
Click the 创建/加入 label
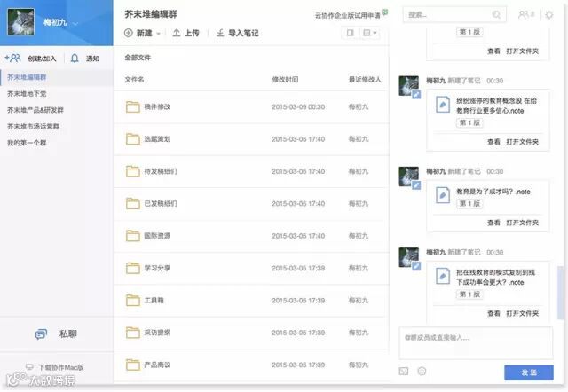42,59
